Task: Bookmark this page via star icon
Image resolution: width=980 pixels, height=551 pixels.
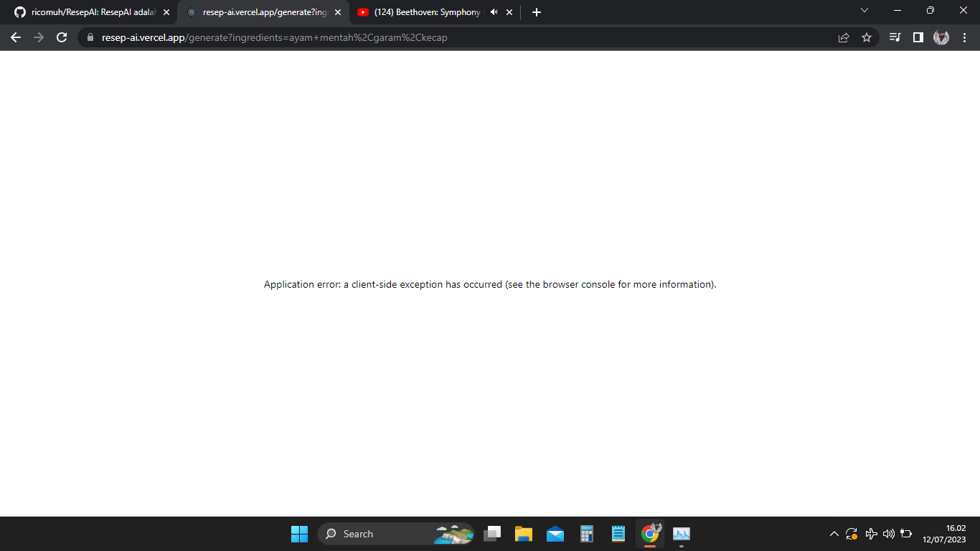Action: (x=867, y=37)
